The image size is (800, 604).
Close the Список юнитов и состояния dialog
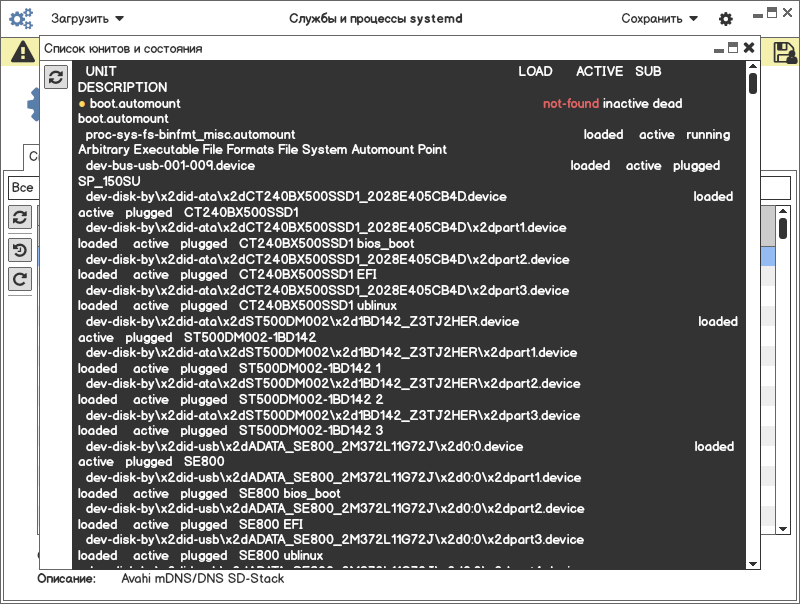(748, 48)
